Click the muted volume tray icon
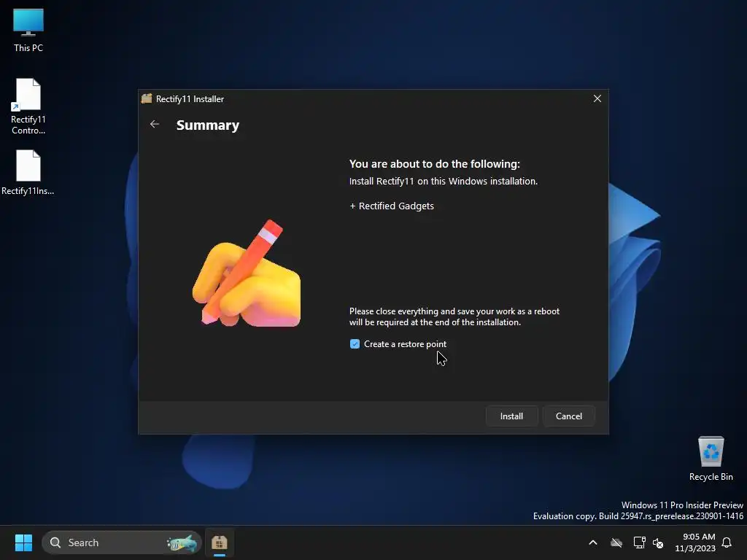This screenshot has width=747, height=560. [x=658, y=542]
